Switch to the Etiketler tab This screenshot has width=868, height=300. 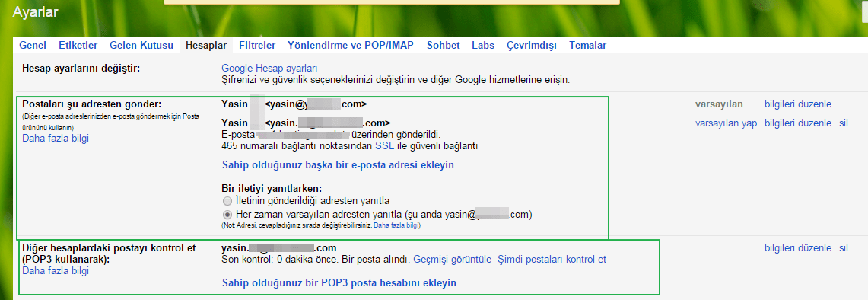(78, 46)
